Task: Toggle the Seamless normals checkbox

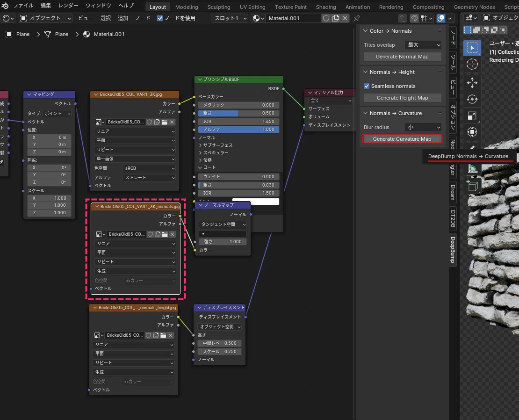Action: [367, 86]
